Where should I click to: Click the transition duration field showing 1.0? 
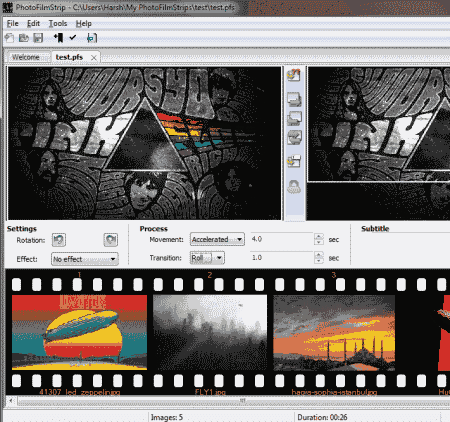tap(282, 257)
